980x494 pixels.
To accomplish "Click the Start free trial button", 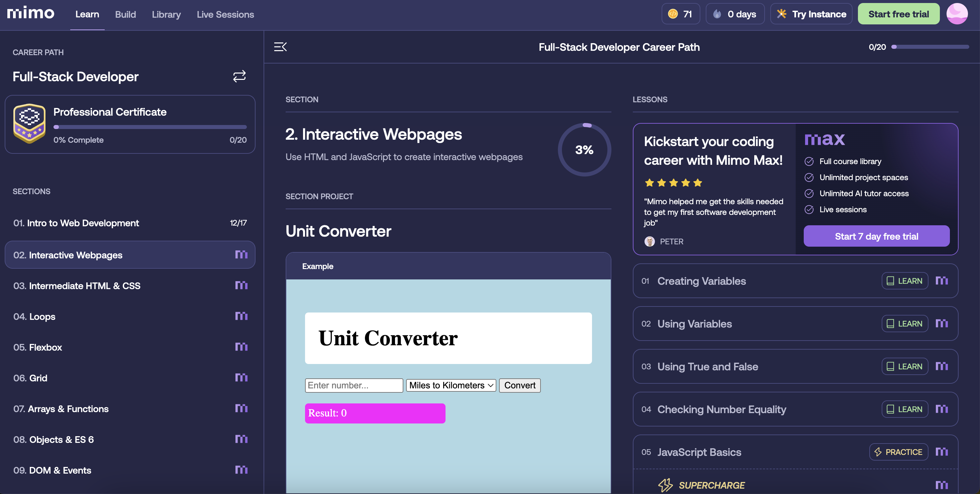I will pyautogui.click(x=899, y=14).
